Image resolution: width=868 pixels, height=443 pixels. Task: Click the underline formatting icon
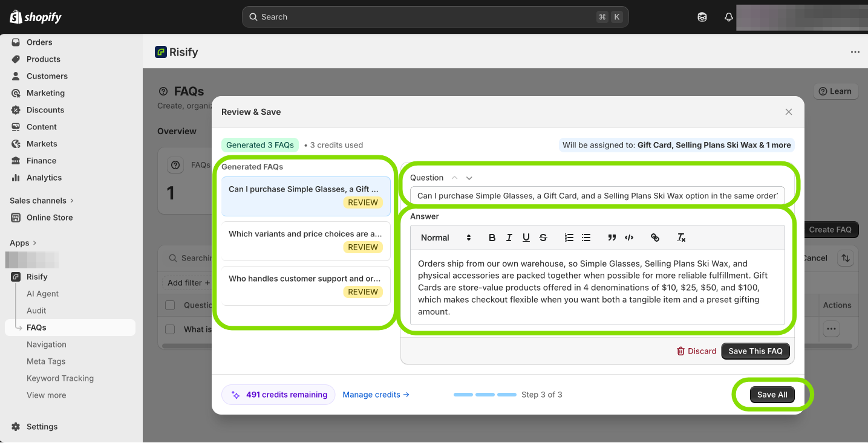[526, 238]
